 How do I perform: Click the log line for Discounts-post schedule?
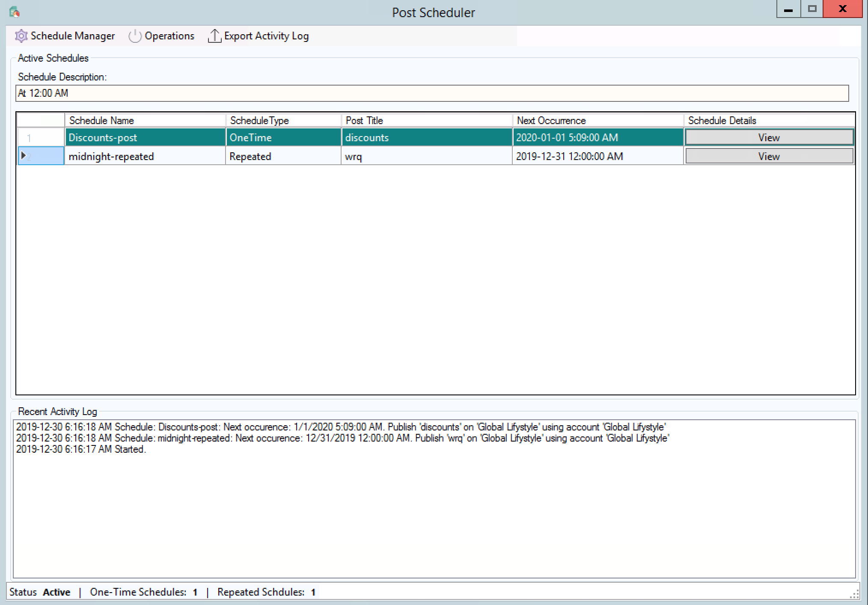(341, 427)
